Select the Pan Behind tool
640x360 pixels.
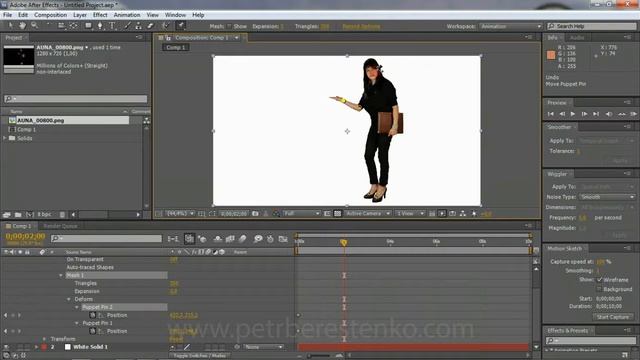coord(73,26)
